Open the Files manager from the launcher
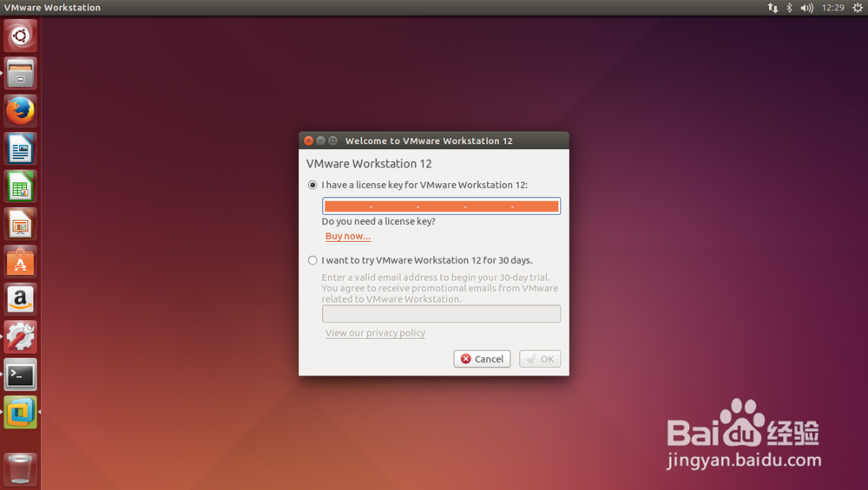 pyautogui.click(x=21, y=74)
